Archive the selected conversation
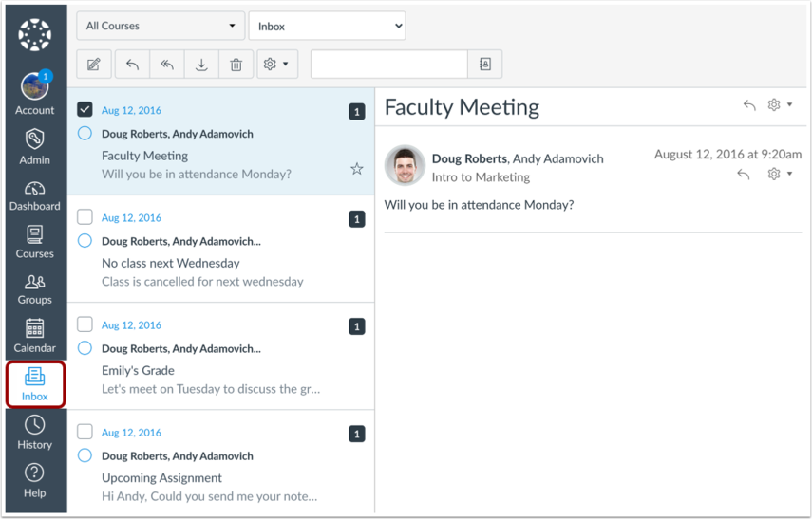 [x=201, y=65]
